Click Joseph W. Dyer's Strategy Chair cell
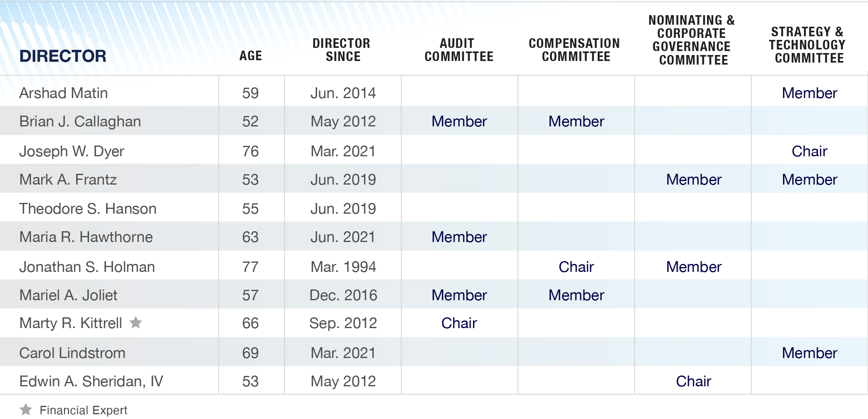This screenshot has height=419, width=868. point(809,151)
